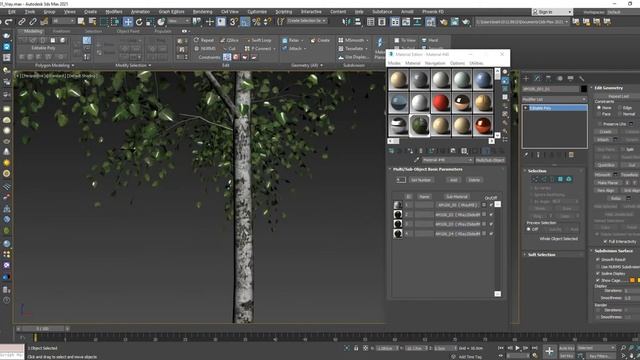Open the Modifiers menu
Screen dimensions: 640x360
[x=113, y=12]
